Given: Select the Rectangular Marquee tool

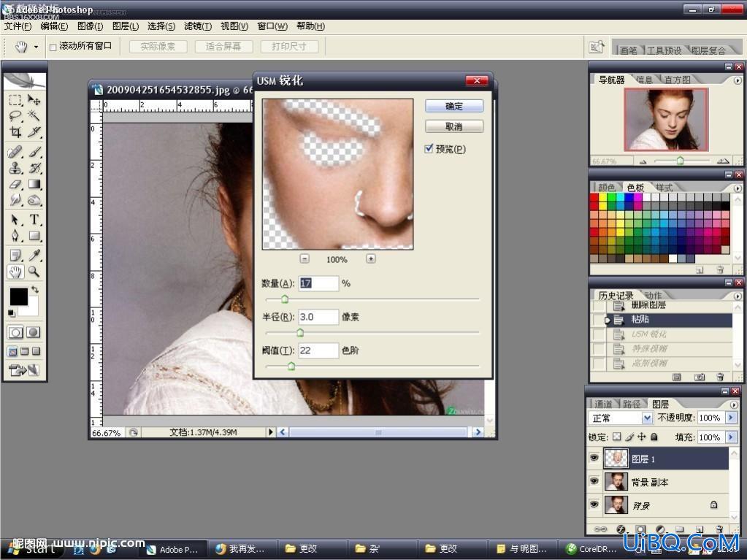Looking at the screenshot, I should click(x=15, y=99).
